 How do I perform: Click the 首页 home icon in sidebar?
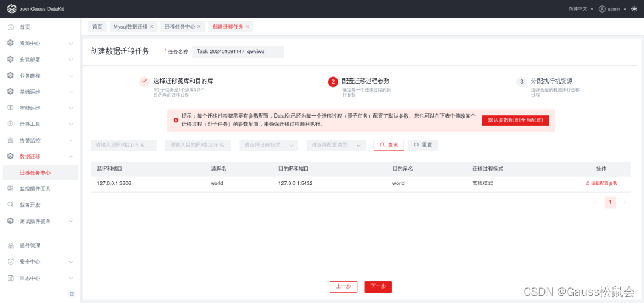pos(11,27)
